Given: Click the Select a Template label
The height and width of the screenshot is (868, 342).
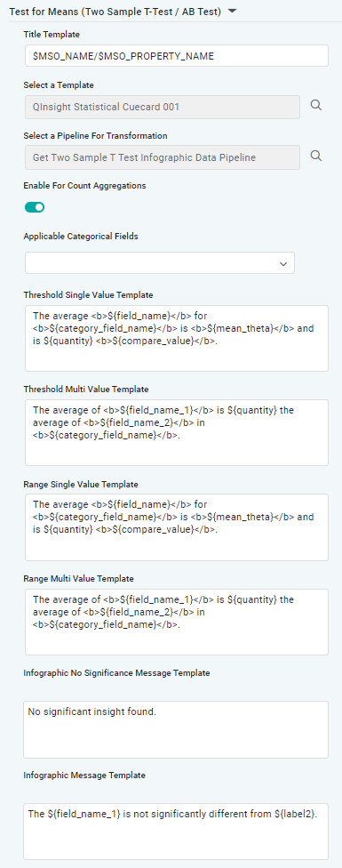Looking at the screenshot, I should 59,85.
